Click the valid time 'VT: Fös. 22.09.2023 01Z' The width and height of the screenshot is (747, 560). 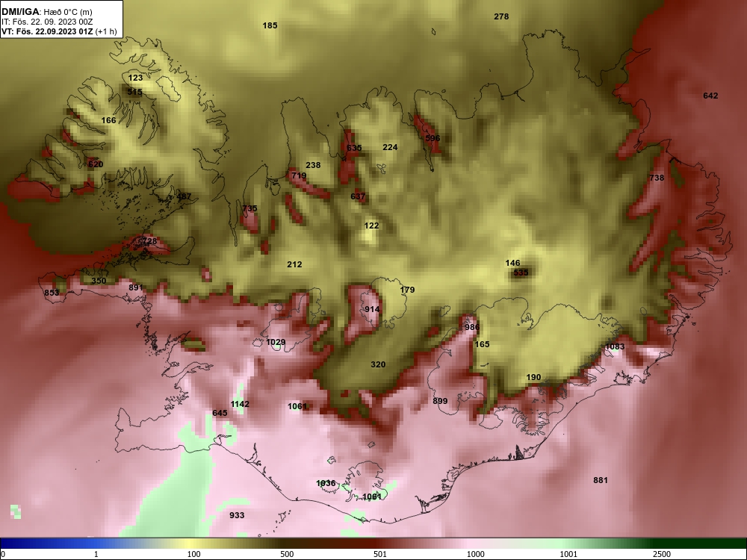click(47, 32)
